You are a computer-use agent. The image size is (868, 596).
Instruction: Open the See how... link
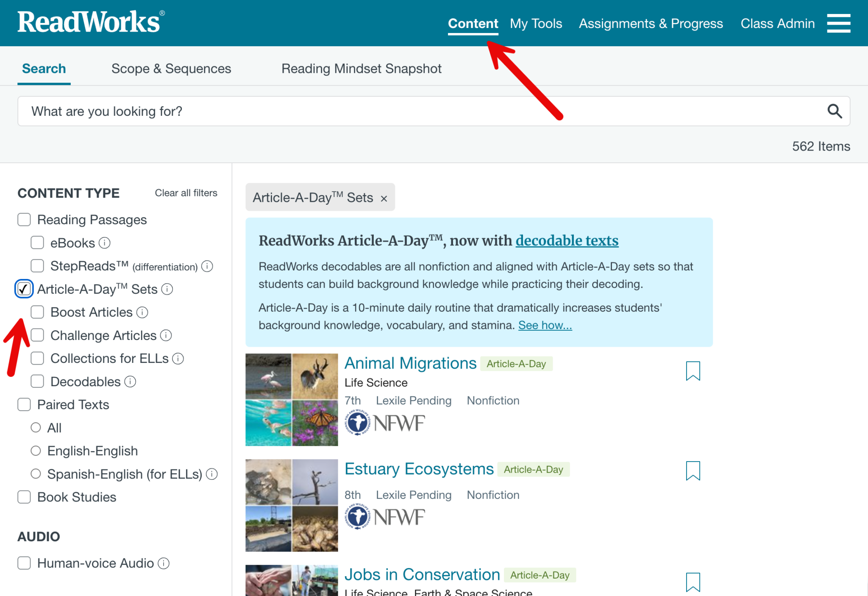[545, 325]
